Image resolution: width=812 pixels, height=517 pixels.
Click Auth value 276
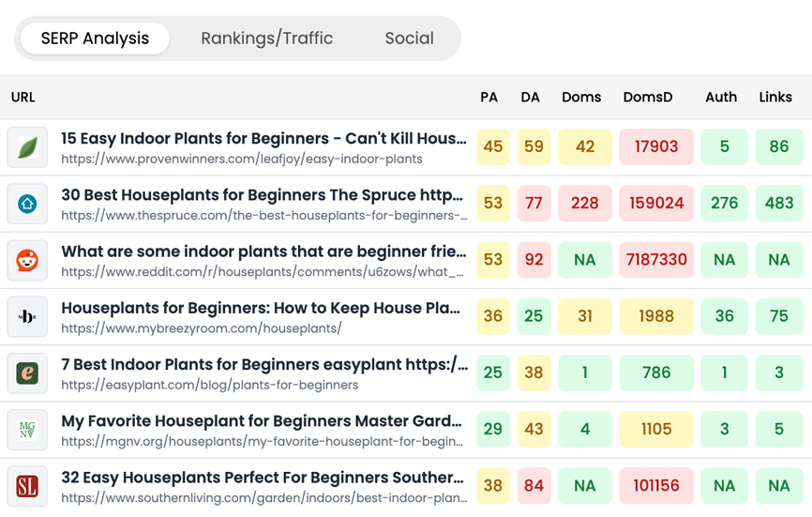coord(725,204)
